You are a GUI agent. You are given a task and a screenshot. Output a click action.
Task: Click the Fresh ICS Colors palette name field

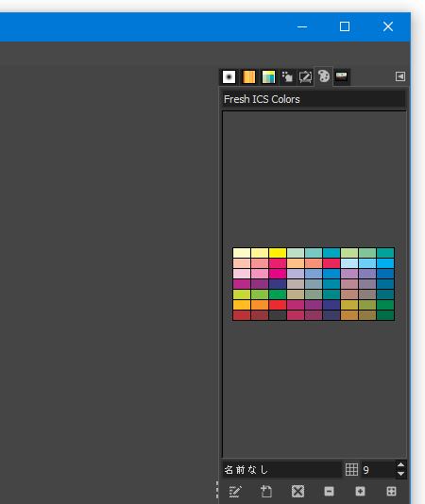coord(314,99)
